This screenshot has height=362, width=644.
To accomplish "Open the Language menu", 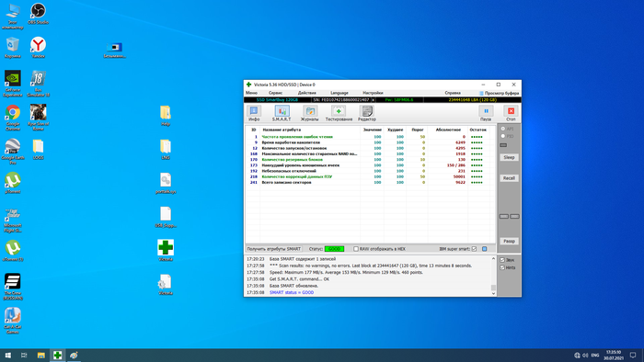I will (339, 93).
